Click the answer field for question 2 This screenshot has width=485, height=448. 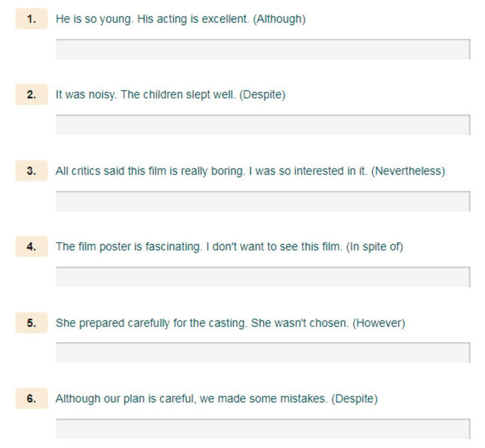tap(263, 125)
